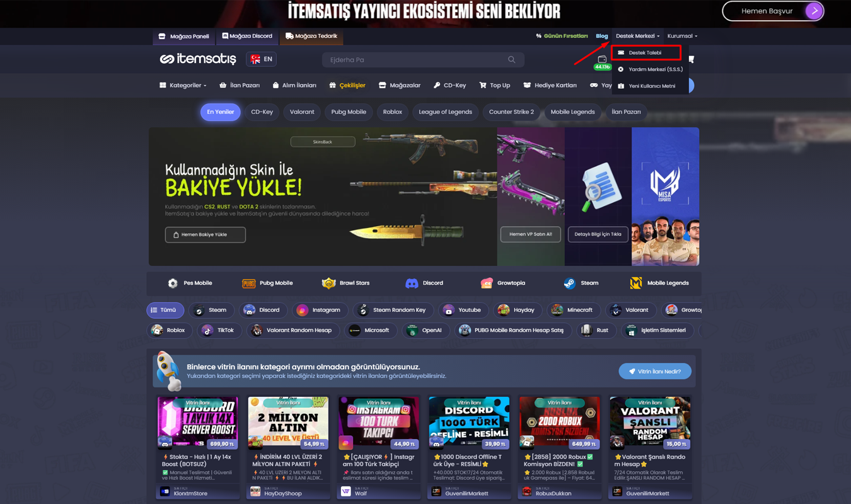Viewport: 851px width, 504px height.
Task: Select the TikTok category chip
Action: (x=219, y=330)
